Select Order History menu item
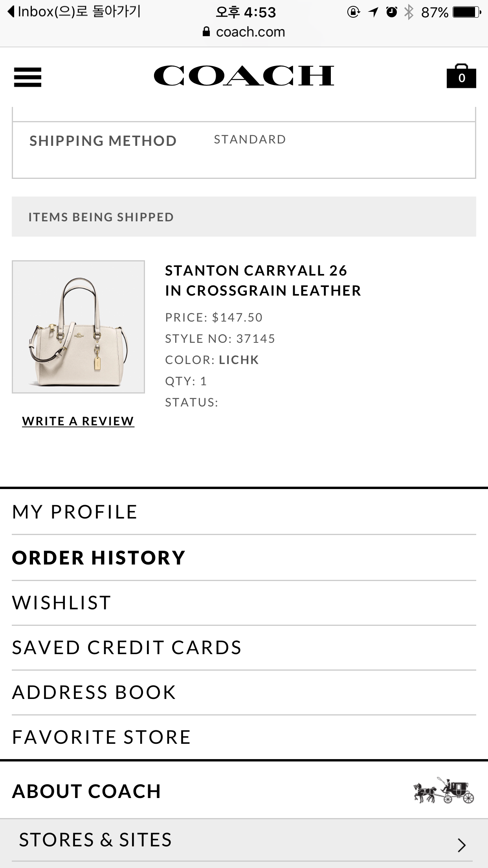Screen dimensions: 488x868 98,557
